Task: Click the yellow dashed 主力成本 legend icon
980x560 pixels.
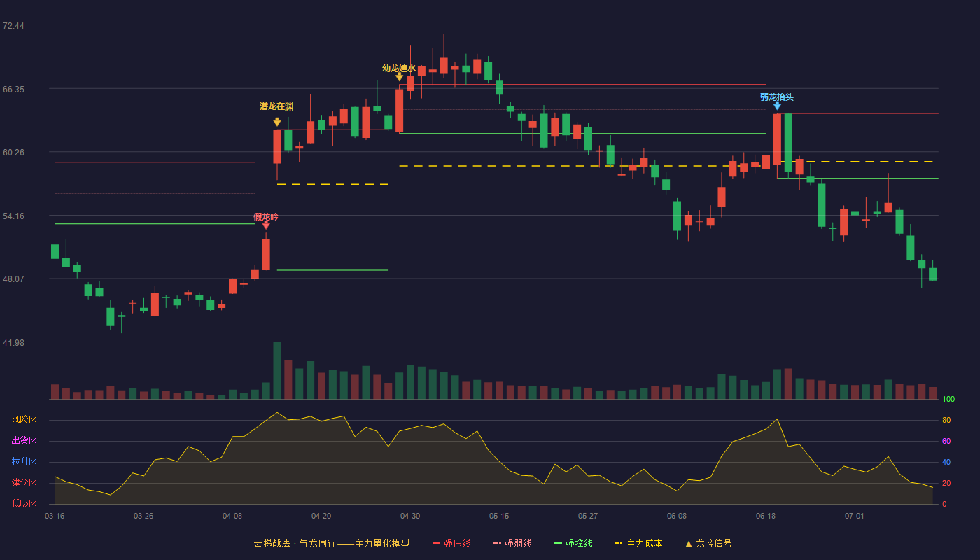Action: [x=618, y=543]
